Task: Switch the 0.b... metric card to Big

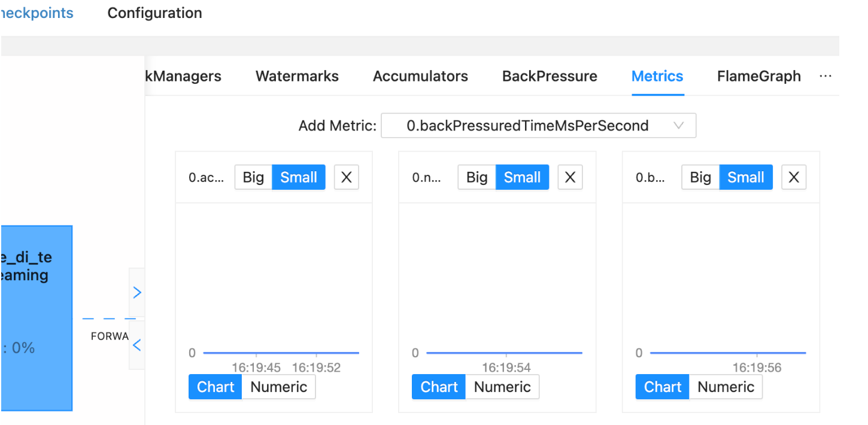Action: [700, 178]
